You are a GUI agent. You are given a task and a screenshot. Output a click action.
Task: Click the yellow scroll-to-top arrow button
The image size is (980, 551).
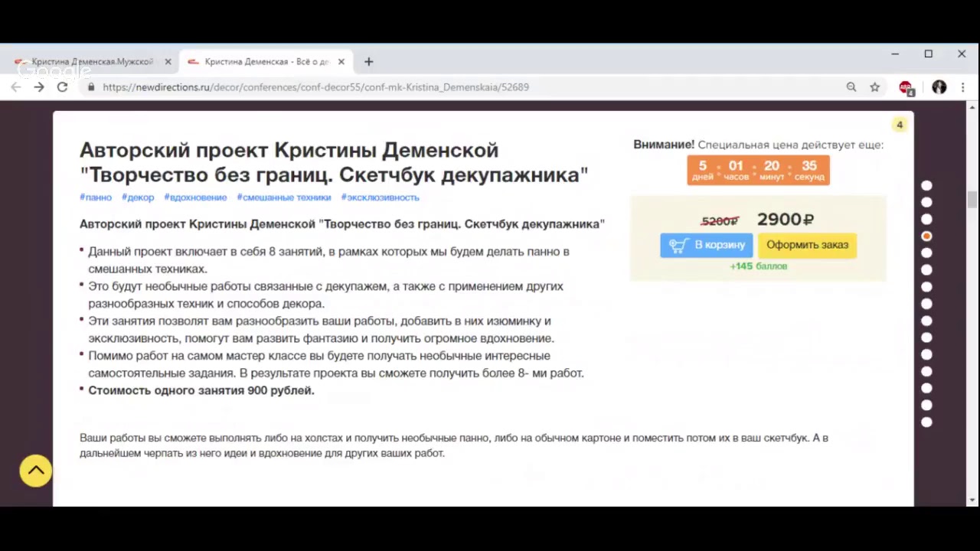pos(36,471)
